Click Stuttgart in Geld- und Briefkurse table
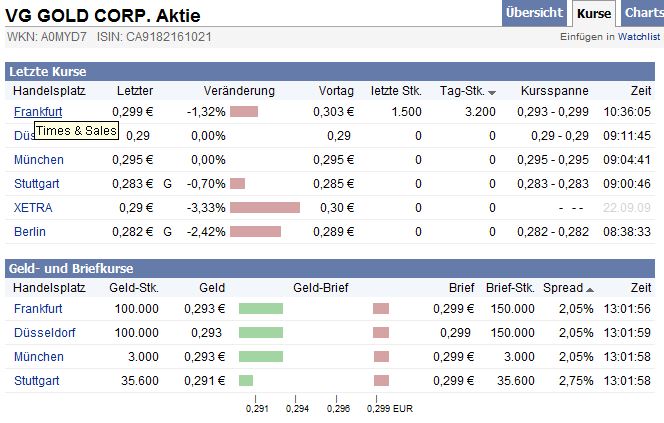The width and height of the screenshot is (664, 423). 37,380
